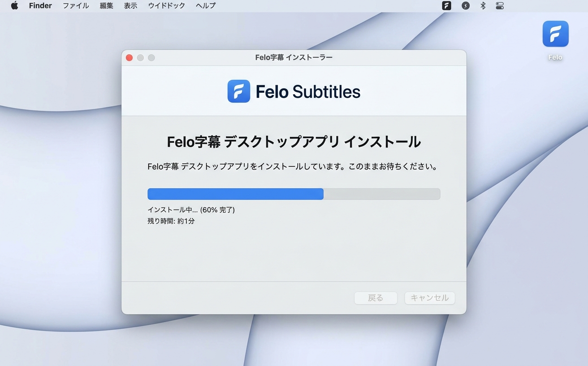Image resolution: width=588 pixels, height=366 pixels.
Task: Click the text "残り時間: 約1分"
Action: tap(171, 221)
